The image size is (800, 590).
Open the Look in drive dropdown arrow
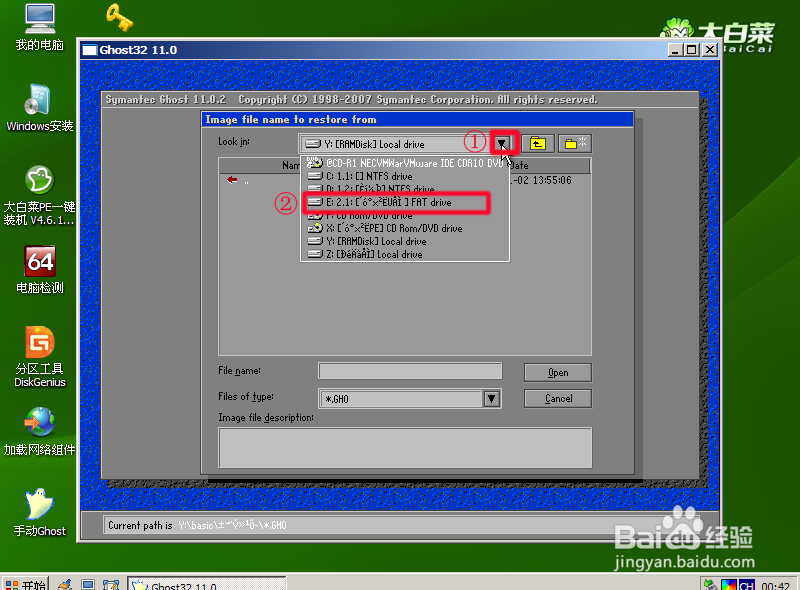503,143
